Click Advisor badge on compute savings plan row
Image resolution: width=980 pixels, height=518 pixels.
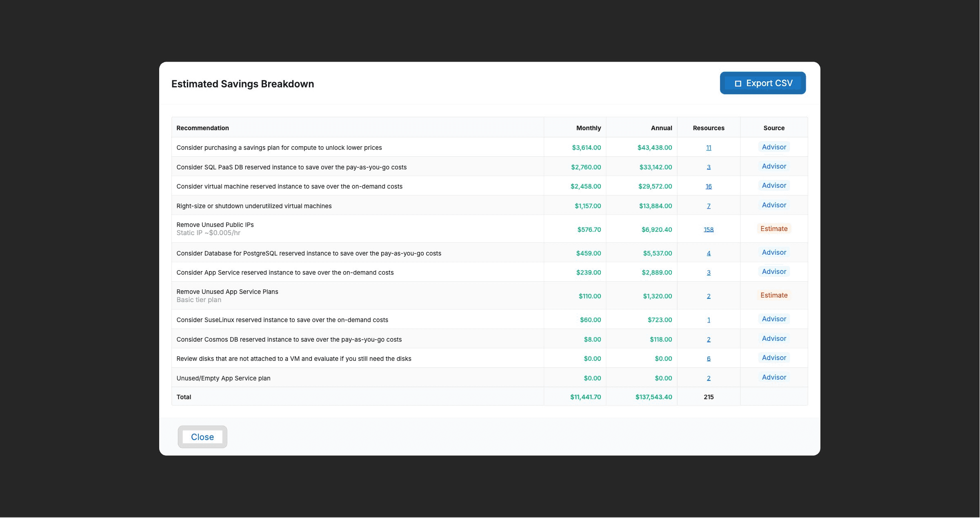(774, 147)
